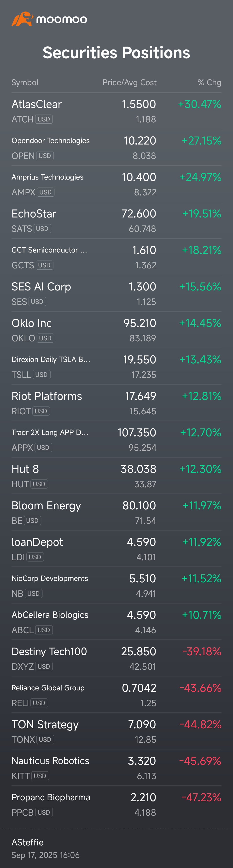
Task: Click the USD badge beside SATS ticker
Action: (x=42, y=229)
